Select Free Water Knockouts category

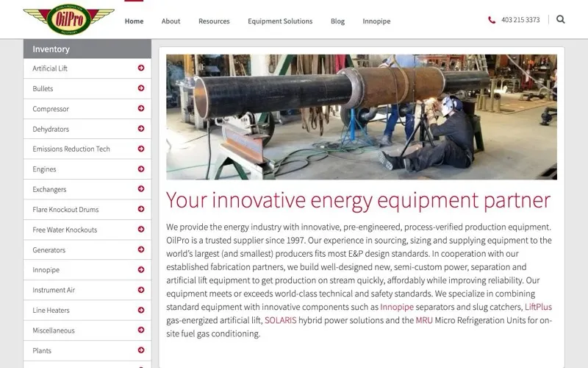(x=87, y=230)
